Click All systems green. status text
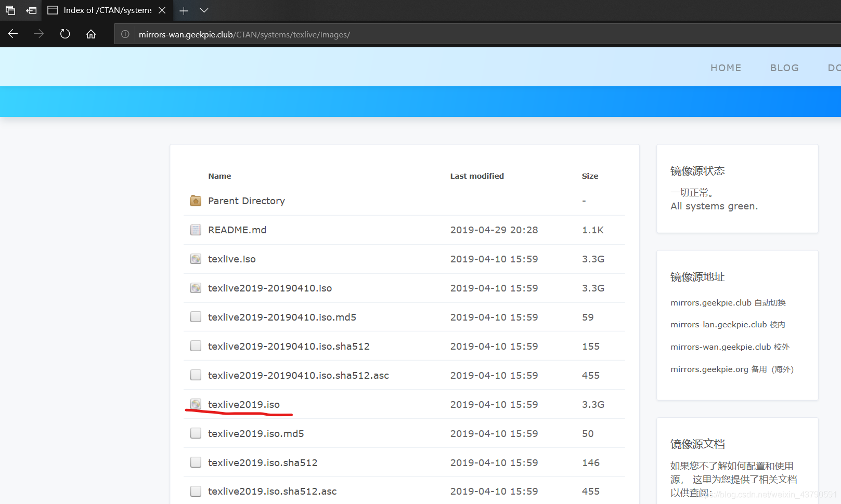This screenshot has height=504, width=841. click(x=714, y=206)
